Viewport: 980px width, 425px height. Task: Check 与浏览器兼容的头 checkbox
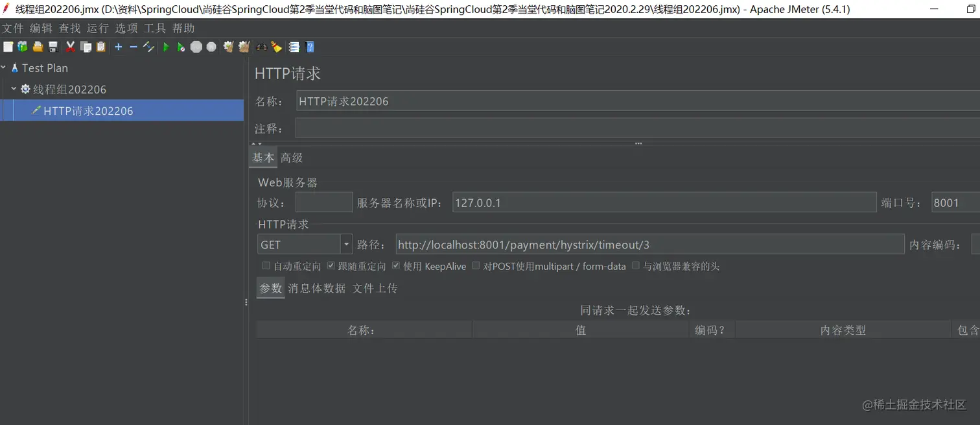(x=636, y=266)
